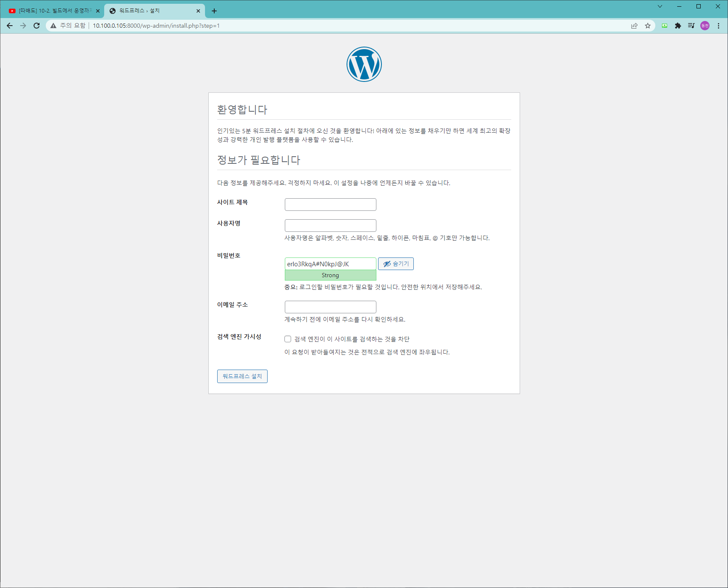
Task: Click the 이메일 주소 label
Action: [232, 305]
